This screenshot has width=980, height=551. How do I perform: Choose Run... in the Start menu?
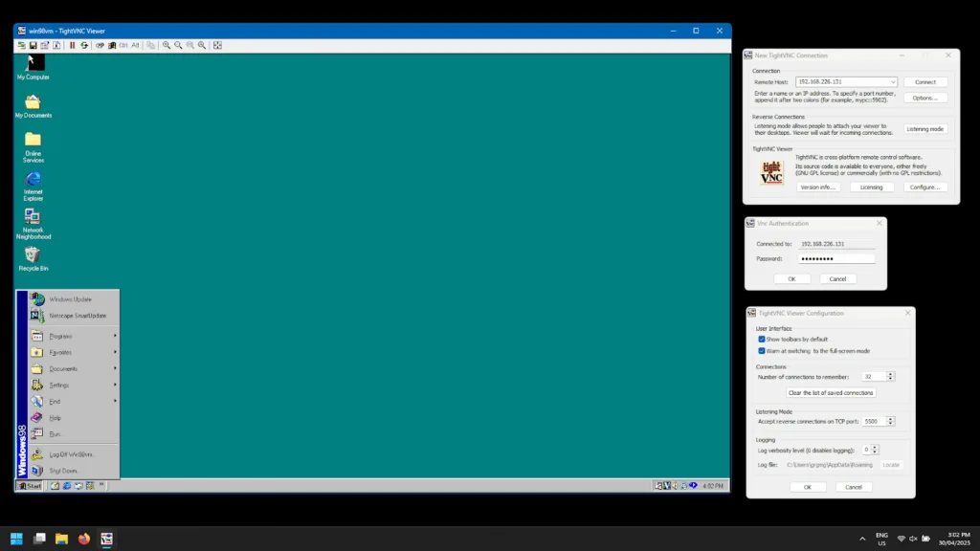tap(74, 433)
